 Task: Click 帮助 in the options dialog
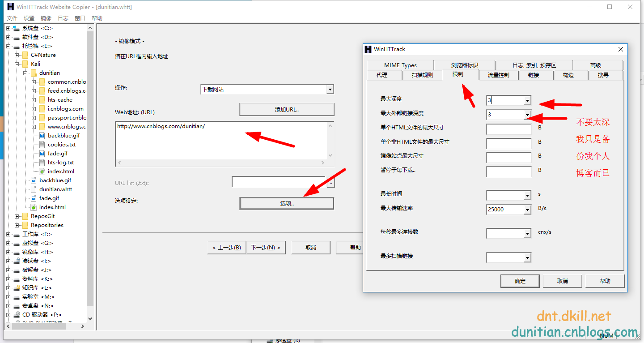pyautogui.click(x=605, y=281)
